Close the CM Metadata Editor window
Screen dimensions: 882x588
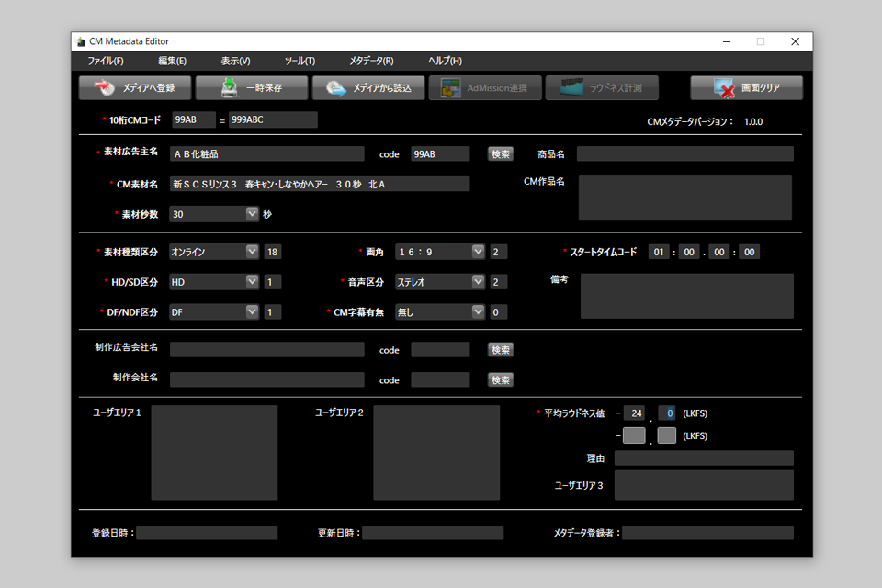pyautogui.click(x=795, y=41)
